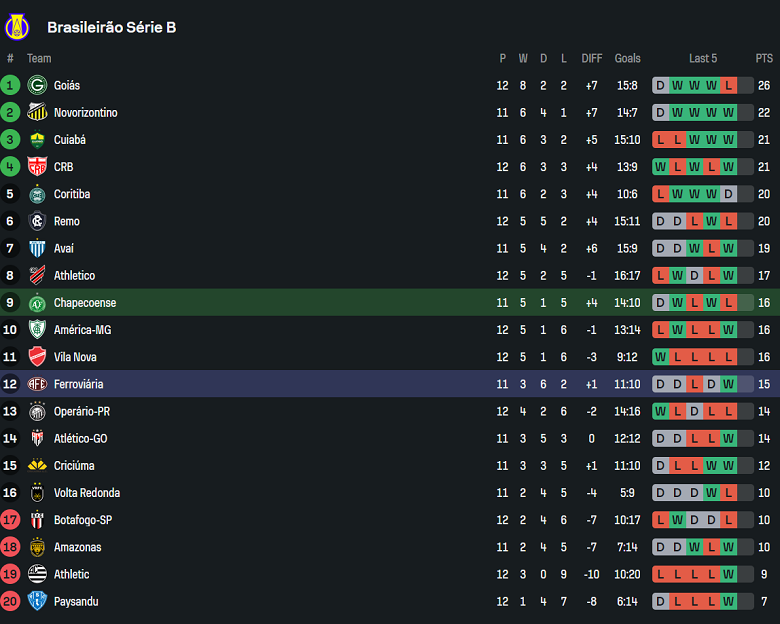Click Vila Nova's first win badge in Last 5
This screenshot has height=624, width=780.
[x=660, y=357]
